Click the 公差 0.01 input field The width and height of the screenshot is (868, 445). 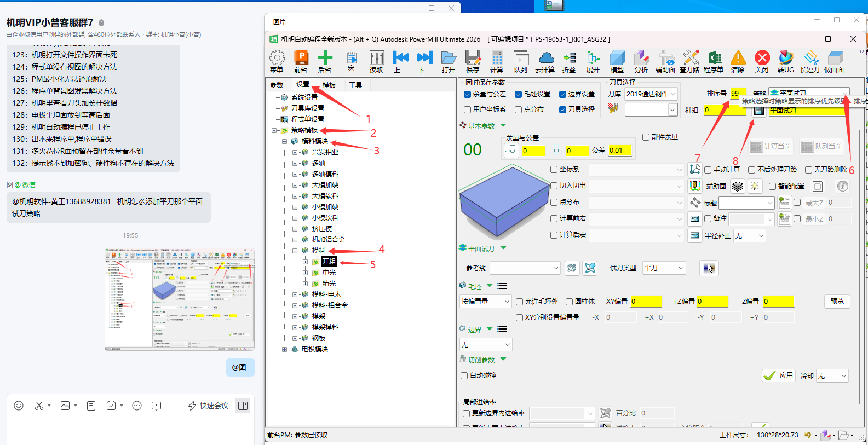[620, 151]
